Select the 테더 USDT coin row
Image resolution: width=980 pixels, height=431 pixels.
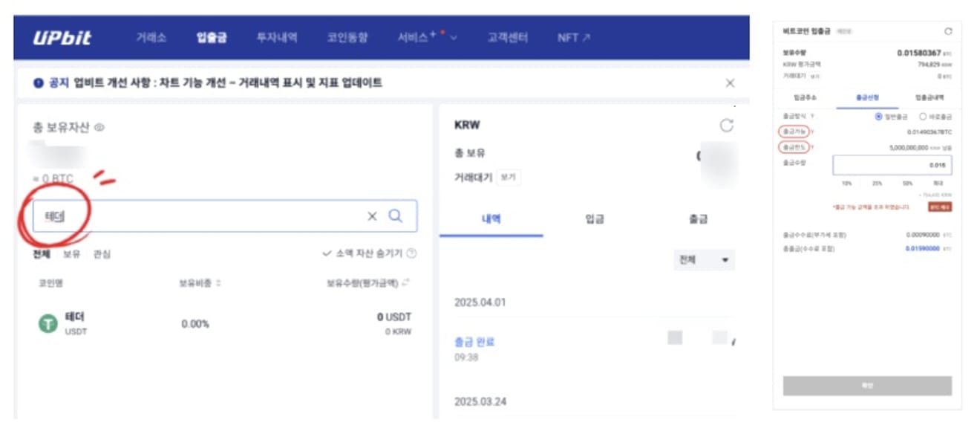tap(224, 324)
